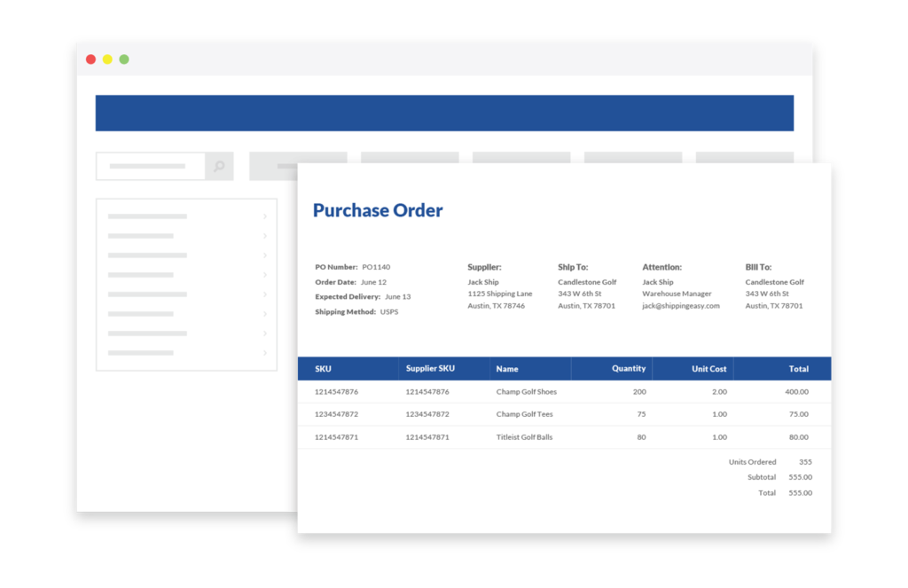Open the jack@shippingeasy.com email link

(679, 305)
